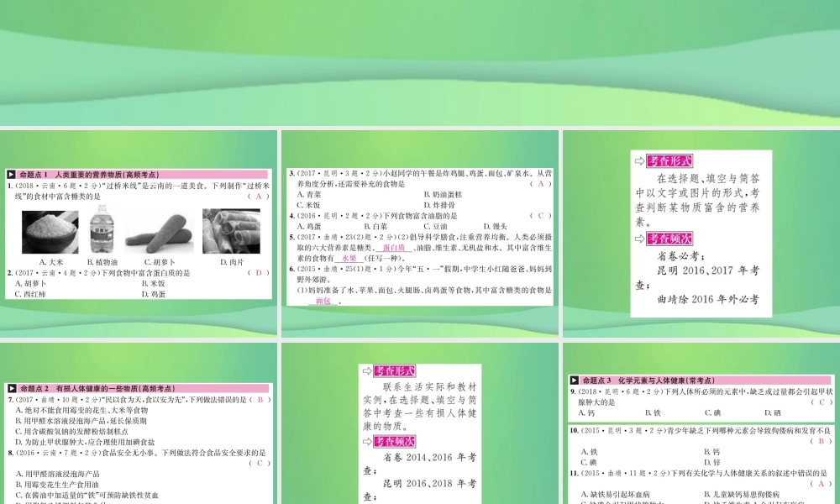The width and height of the screenshot is (840, 504).
Task: Click option B. 钙 in question 10
Action: (x=712, y=452)
